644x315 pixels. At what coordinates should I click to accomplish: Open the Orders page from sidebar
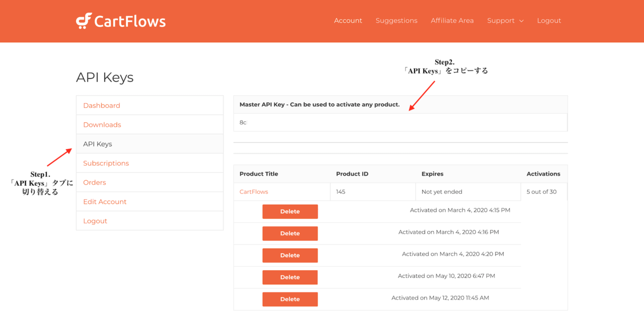tap(94, 182)
